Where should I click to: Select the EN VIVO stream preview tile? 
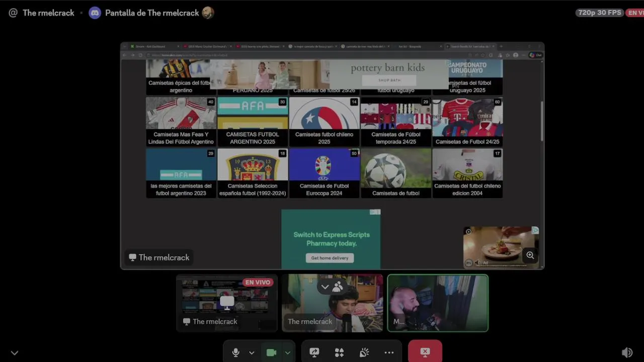227,303
